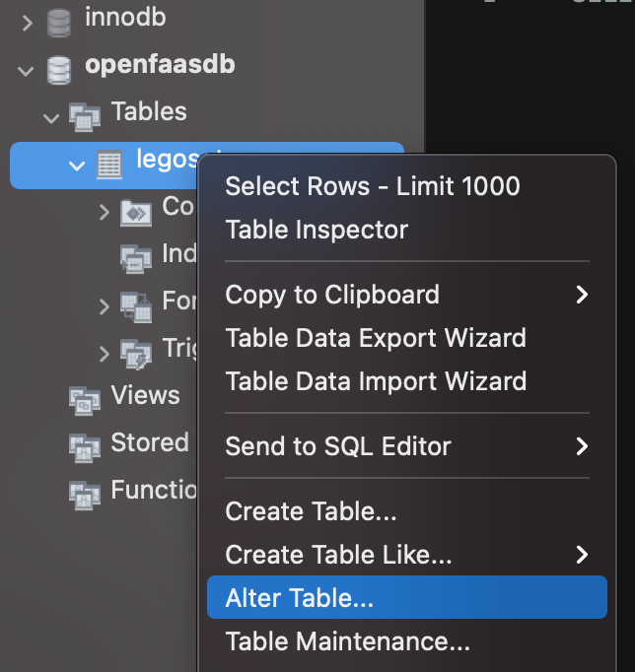The height and width of the screenshot is (672, 635).
Task: Click the Views folder icon
Action: pos(85,399)
